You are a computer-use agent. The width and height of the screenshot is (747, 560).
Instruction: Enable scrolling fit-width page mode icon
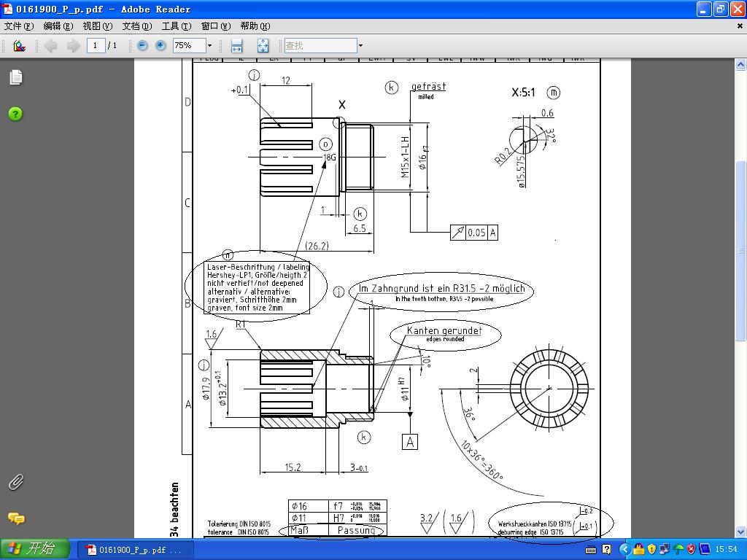pos(236,46)
